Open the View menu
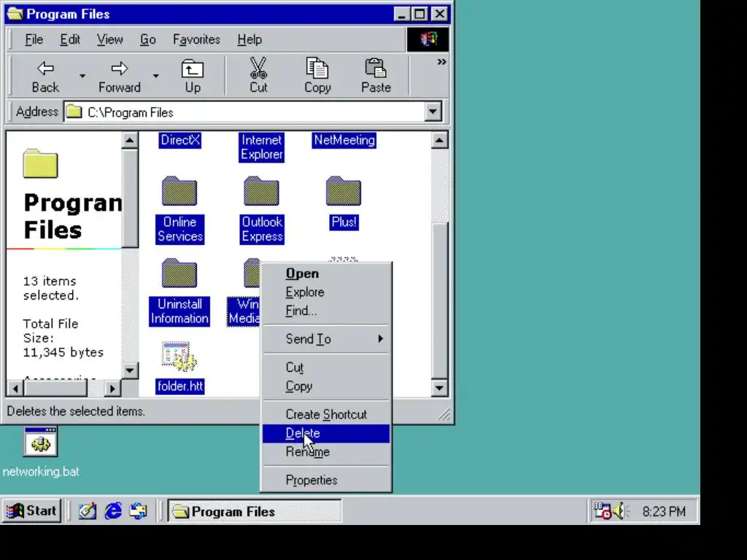747x560 pixels. (109, 39)
